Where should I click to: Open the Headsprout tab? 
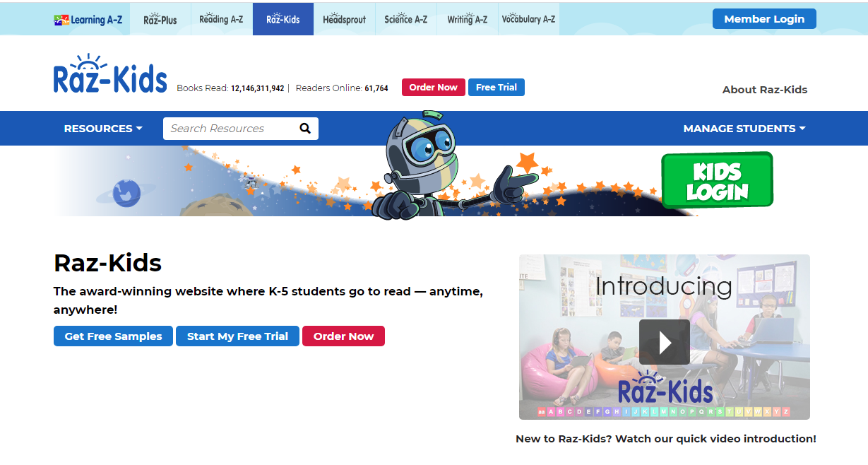[345, 20]
